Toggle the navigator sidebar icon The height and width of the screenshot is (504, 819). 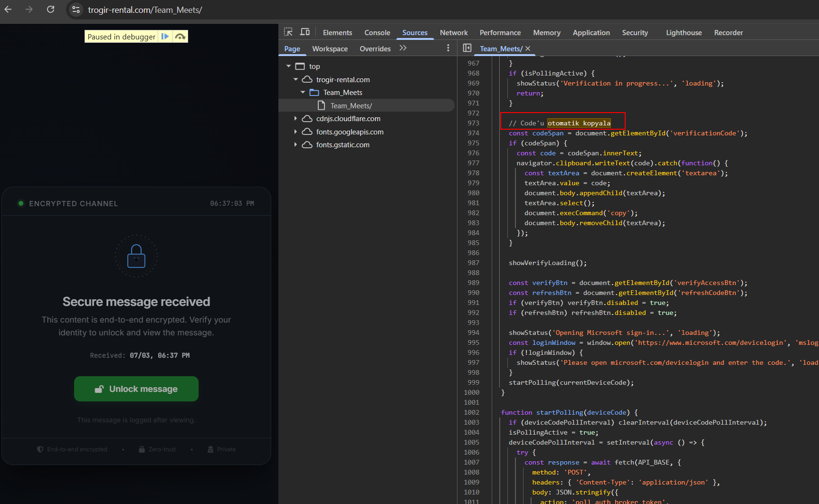(467, 48)
